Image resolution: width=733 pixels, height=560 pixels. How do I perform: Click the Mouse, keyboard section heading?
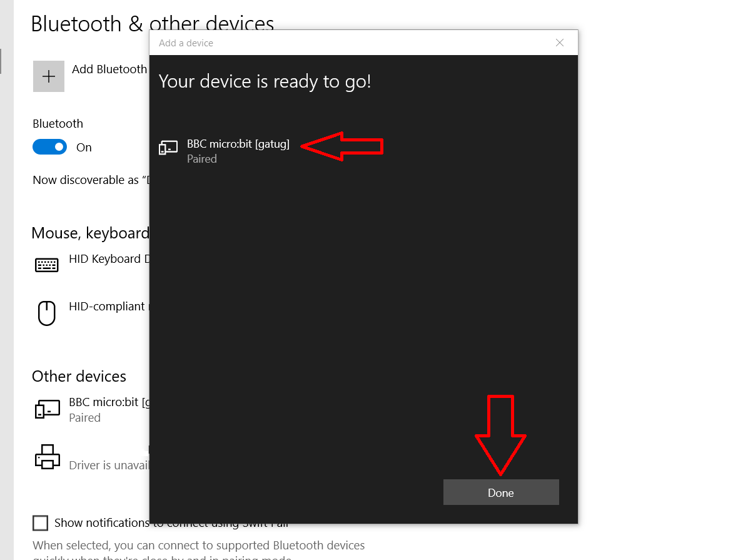click(x=90, y=233)
